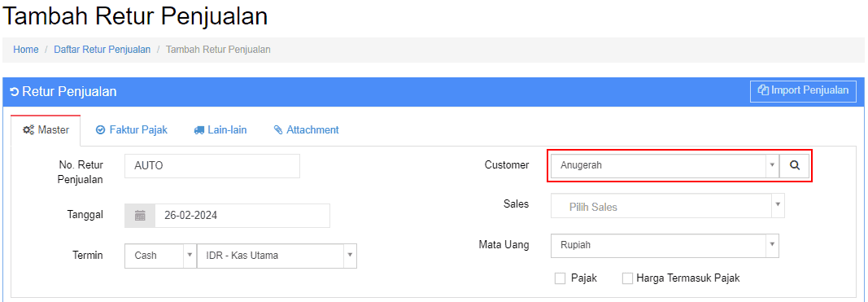The height and width of the screenshot is (302, 868).
Task: Click the truck icon on Lain-lain tab
Action: [x=198, y=131]
